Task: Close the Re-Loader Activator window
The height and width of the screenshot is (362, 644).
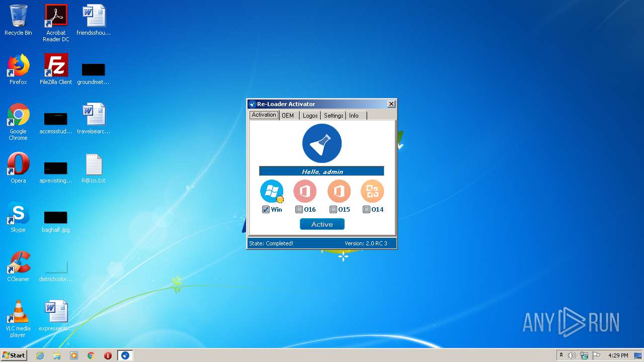Action: pyautogui.click(x=391, y=104)
